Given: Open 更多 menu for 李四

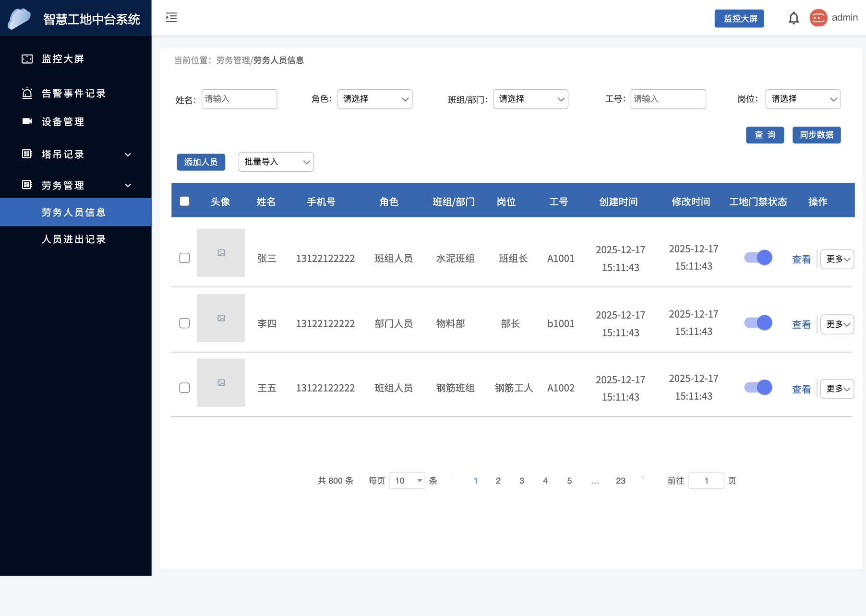Looking at the screenshot, I should (x=837, y=324).
